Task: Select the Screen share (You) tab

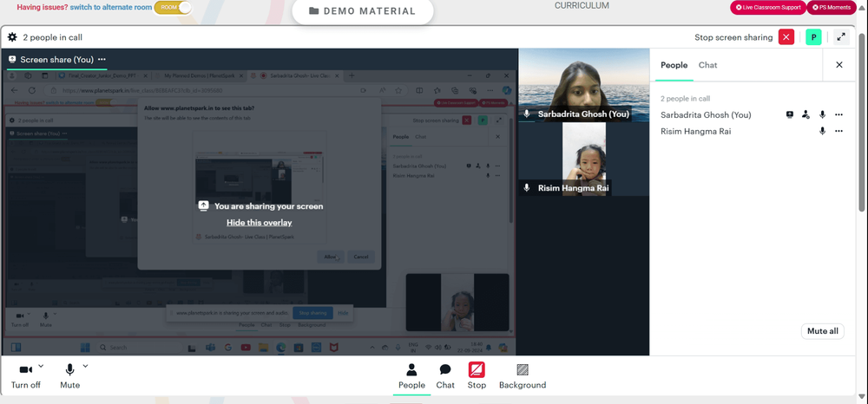Action: tap(57, 59)
